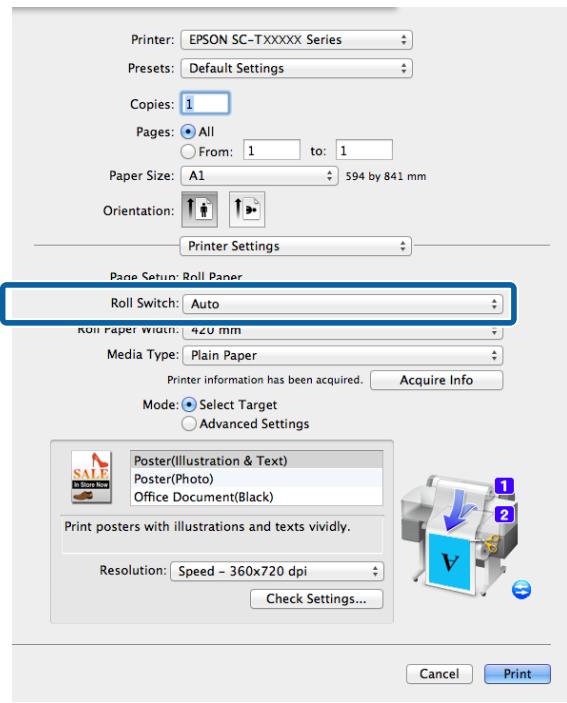
Task: Click the Copies input field
Action: (205, 104)
